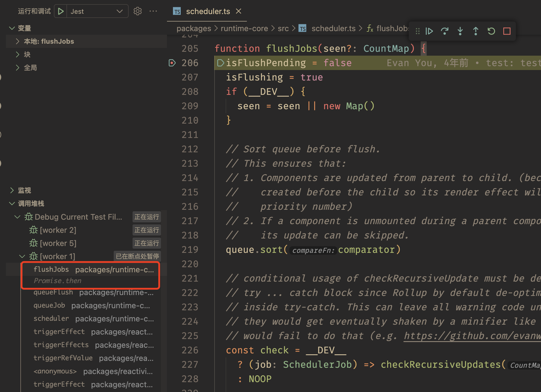
Task: Click runtime-core in the breadcrumb path
Action: coord(244,28)
